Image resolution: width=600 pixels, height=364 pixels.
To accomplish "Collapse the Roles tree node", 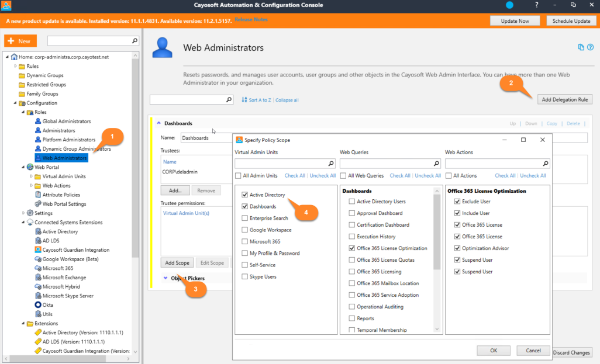I will tap(23, 112).
